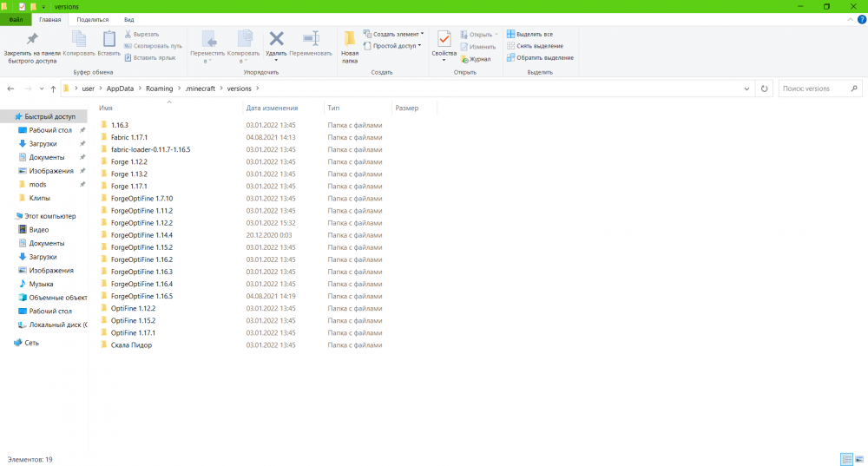Switch to details view icon in status bar
868x466 pixels.
pos(846,459)
